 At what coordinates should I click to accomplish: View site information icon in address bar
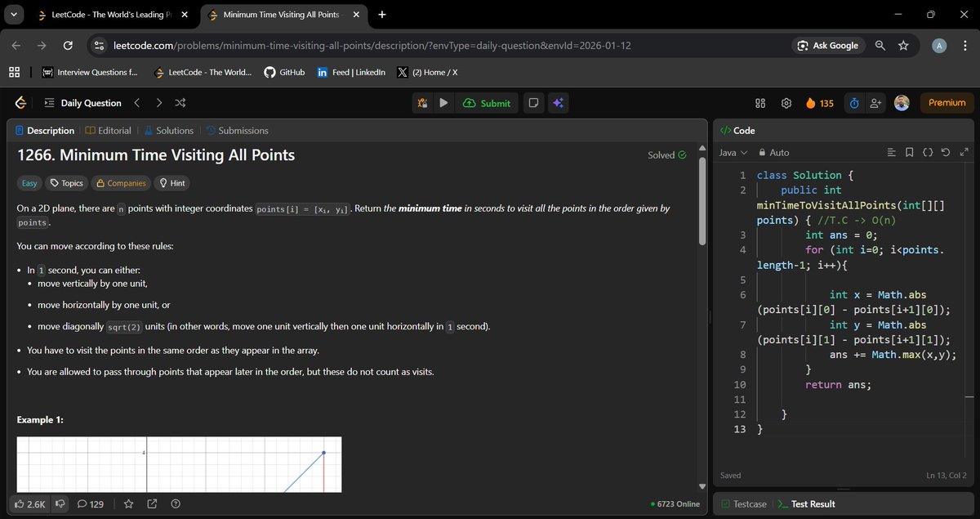[x=100, y=46]
